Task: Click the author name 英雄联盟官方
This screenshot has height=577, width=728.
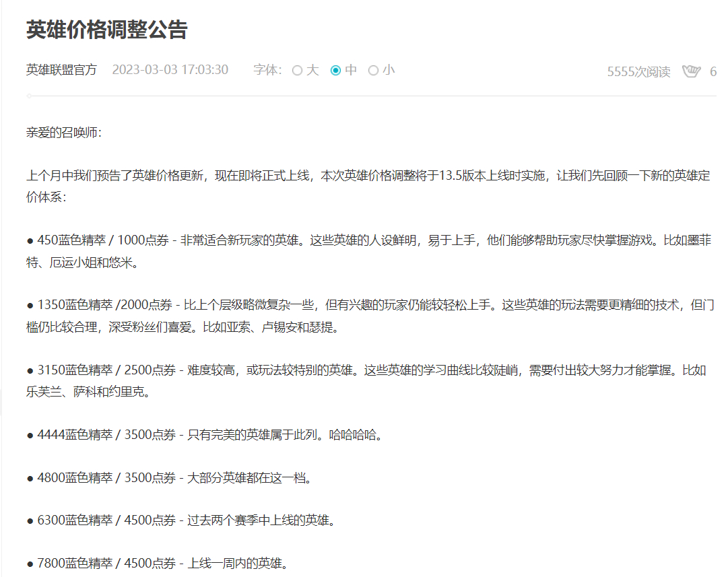Action: tap(61, 69)
